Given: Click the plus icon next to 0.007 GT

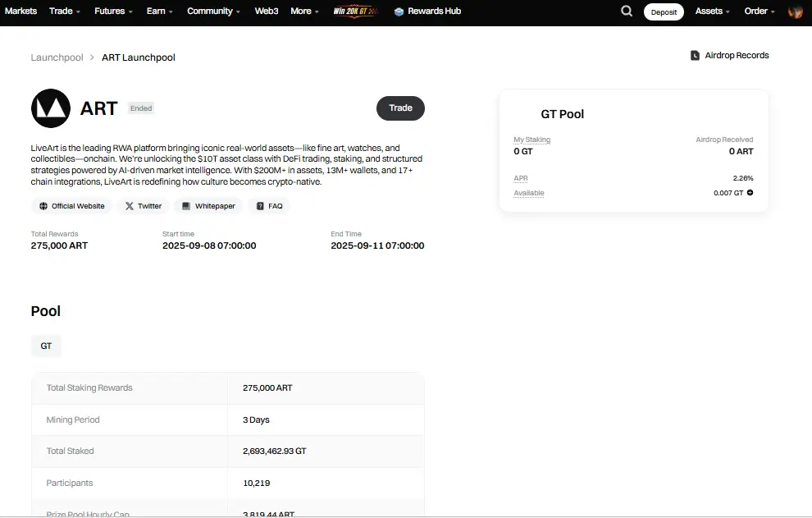Looking at the screenshot, I should coord(750,192).
